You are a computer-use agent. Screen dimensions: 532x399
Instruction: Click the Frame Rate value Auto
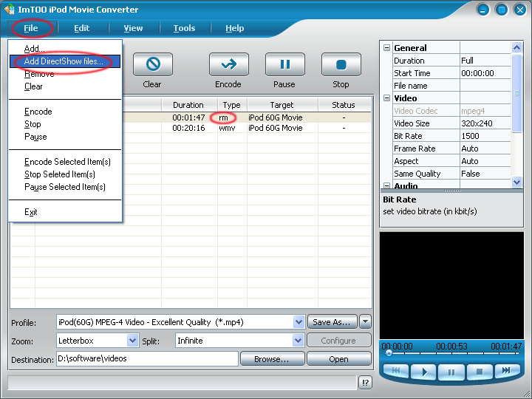485,149
